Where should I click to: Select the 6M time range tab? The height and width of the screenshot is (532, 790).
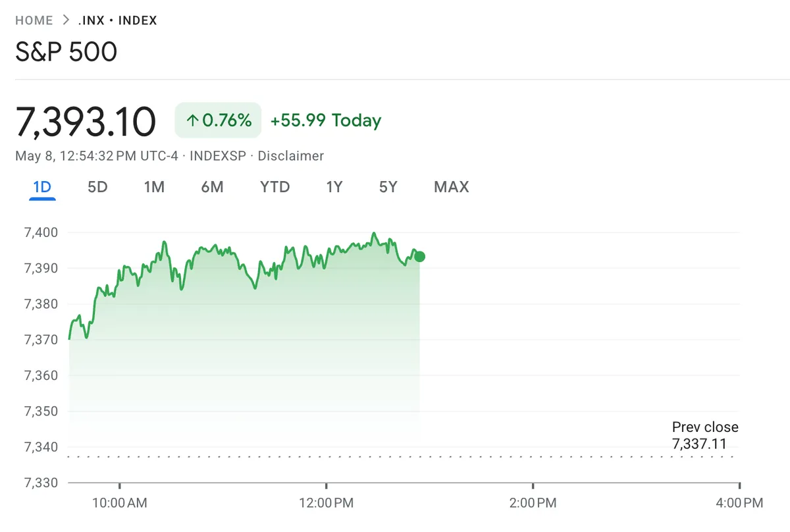212,187
